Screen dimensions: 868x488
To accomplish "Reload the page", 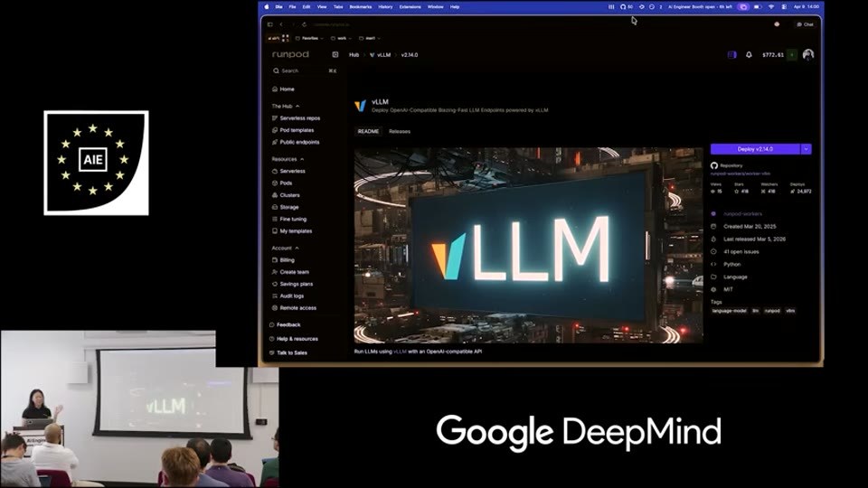I will (304, 24).
